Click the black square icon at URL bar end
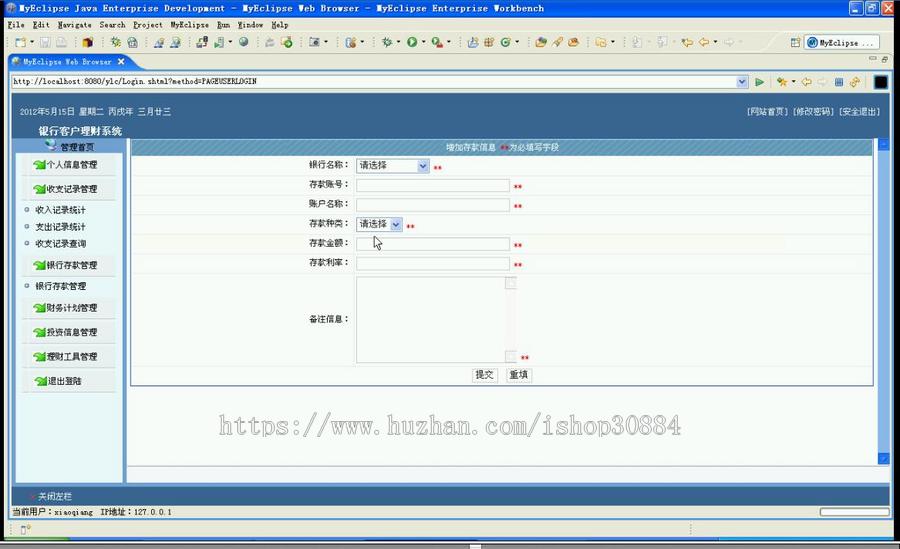This screenshot has height=549, width=900. (x=880, y=82)
